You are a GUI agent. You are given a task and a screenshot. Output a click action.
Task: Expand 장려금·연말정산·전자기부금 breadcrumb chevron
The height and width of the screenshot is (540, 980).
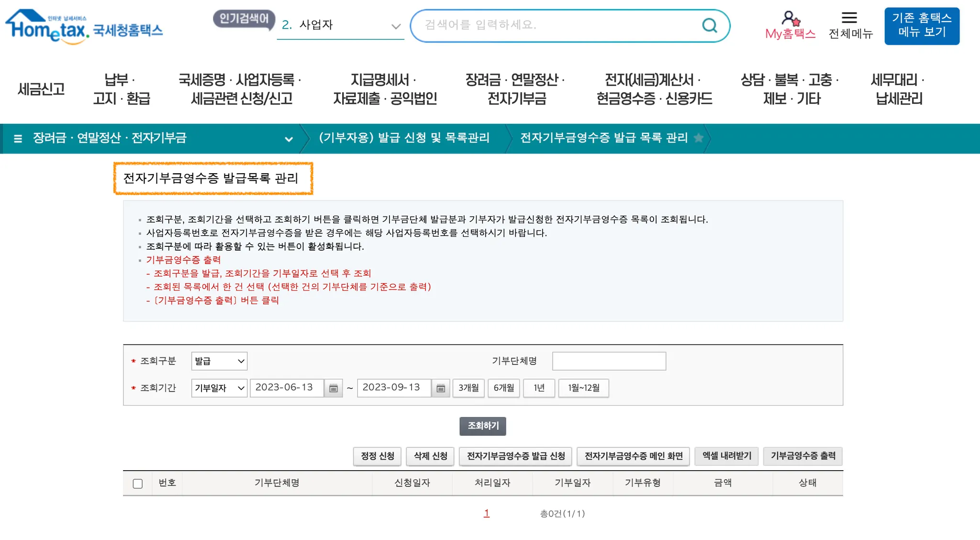(289, 139)
